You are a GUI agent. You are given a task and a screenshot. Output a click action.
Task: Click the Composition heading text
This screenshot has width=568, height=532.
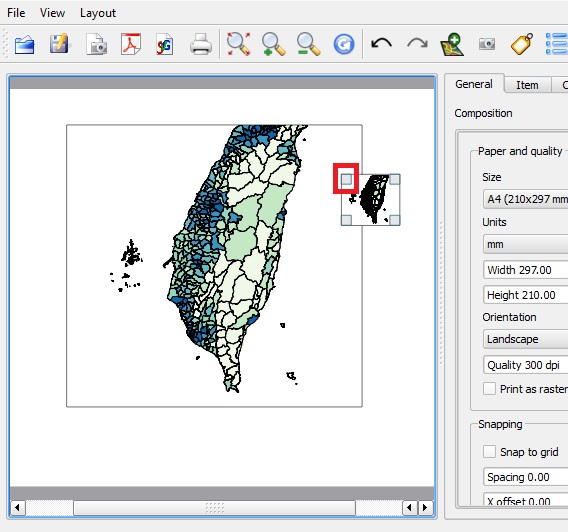[483, 113]
